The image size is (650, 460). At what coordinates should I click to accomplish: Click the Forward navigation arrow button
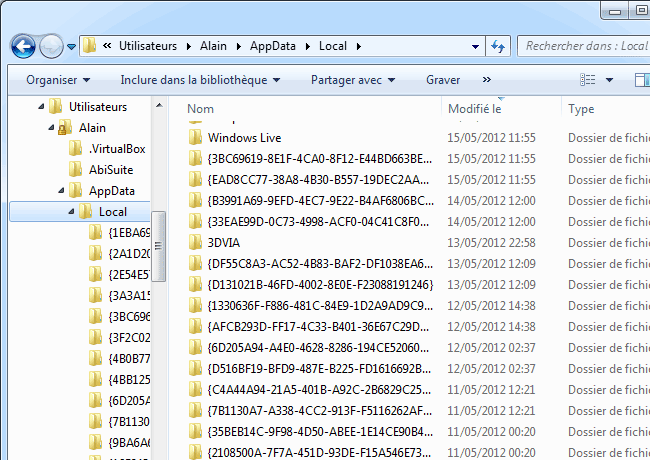(51, 46)
